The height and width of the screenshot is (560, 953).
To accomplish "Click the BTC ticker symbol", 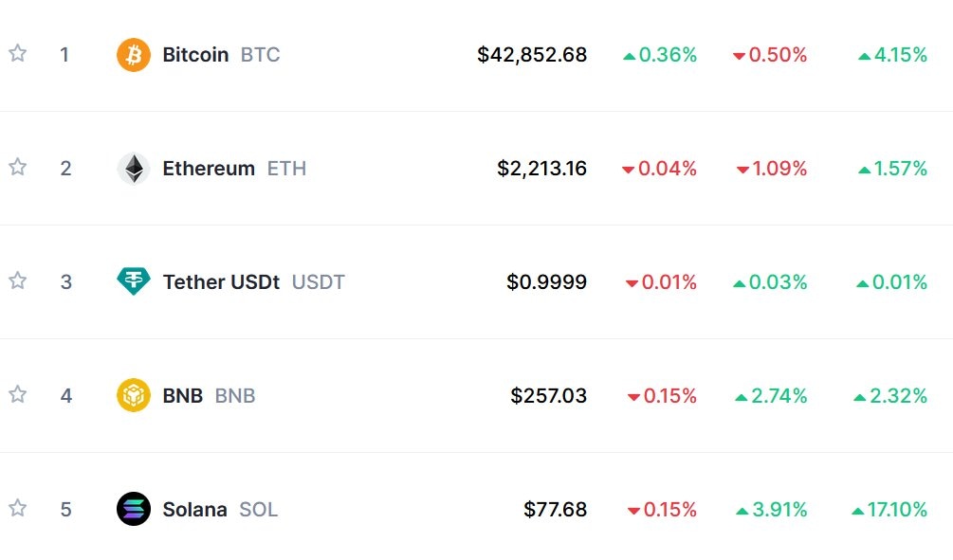I will pyautogui.click(x=260, y=55).
